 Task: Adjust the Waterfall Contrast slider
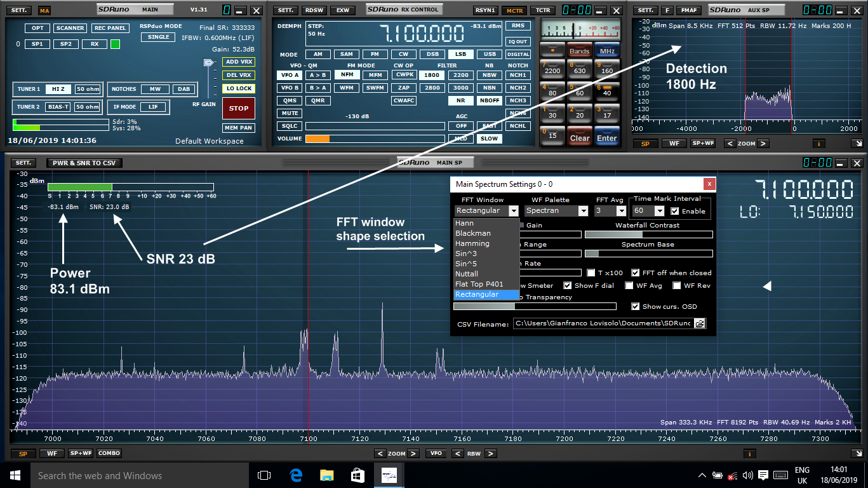click(648, 234)
